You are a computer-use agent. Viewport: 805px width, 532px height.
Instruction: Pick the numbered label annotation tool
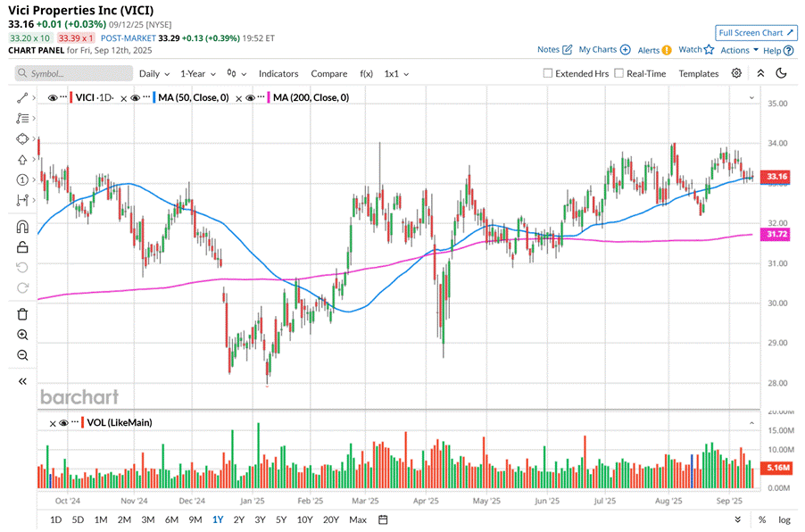click(22, 179)
